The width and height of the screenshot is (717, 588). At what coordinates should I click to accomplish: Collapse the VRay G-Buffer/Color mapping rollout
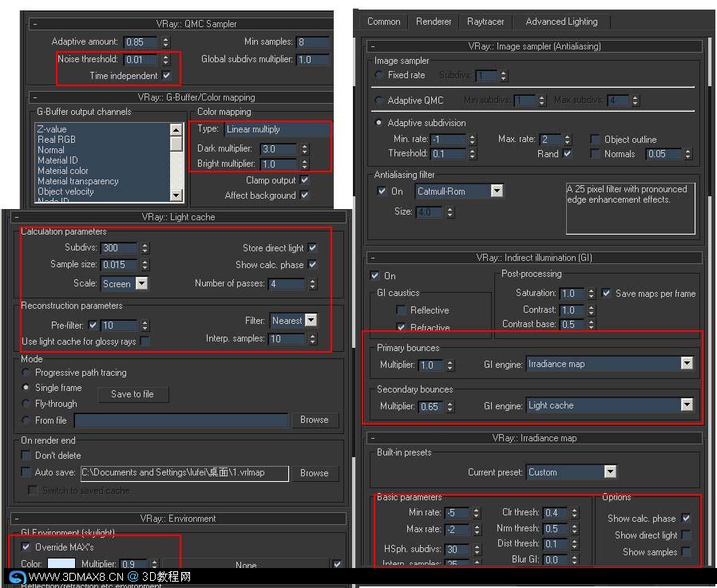tap(35, 97)
